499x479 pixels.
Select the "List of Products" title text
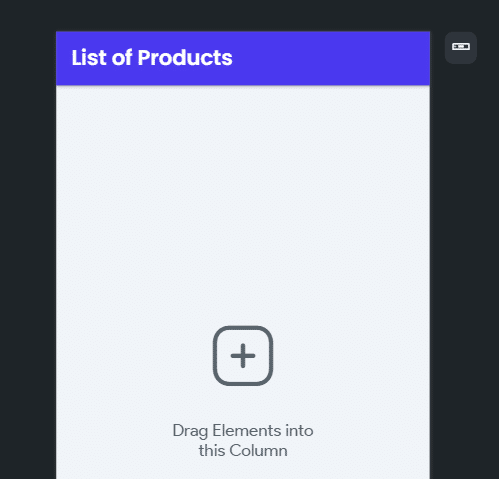click(x=152, y=58)
